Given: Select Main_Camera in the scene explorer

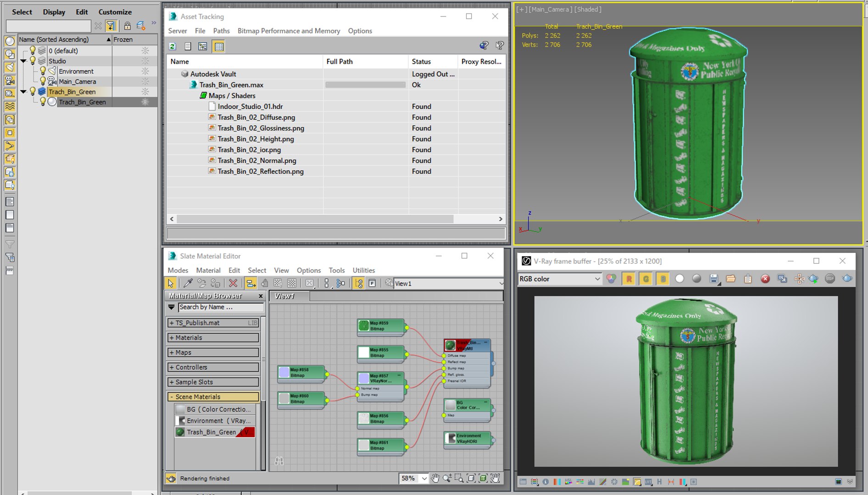Looking at the screenshot, I should pos(77,82).
